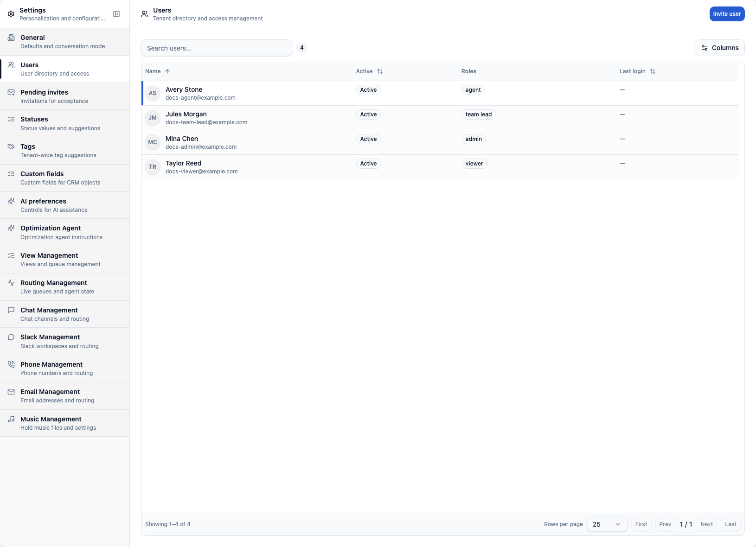This screenshot has width=756, height=547.
Task: Click the Users header people icon
Action: coord(145,14)
